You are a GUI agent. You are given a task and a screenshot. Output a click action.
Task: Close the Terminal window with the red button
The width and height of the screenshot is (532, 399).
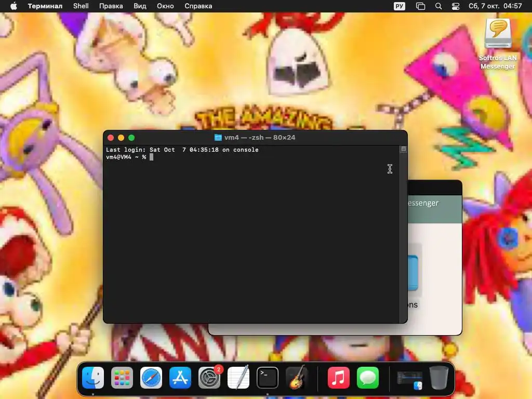click(x=111, y=138)
